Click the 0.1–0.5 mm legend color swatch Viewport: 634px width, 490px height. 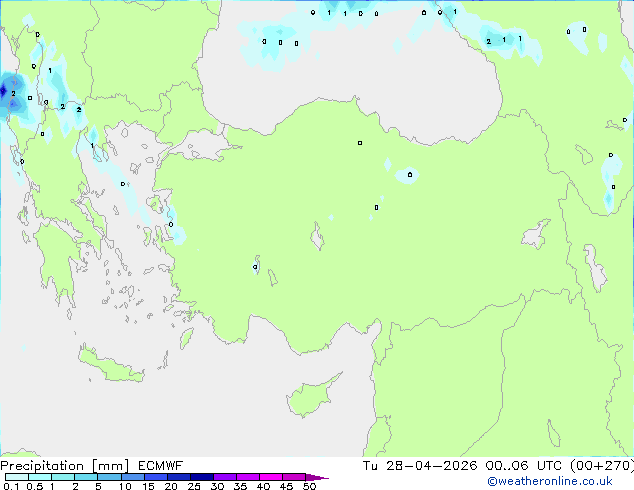17,477
